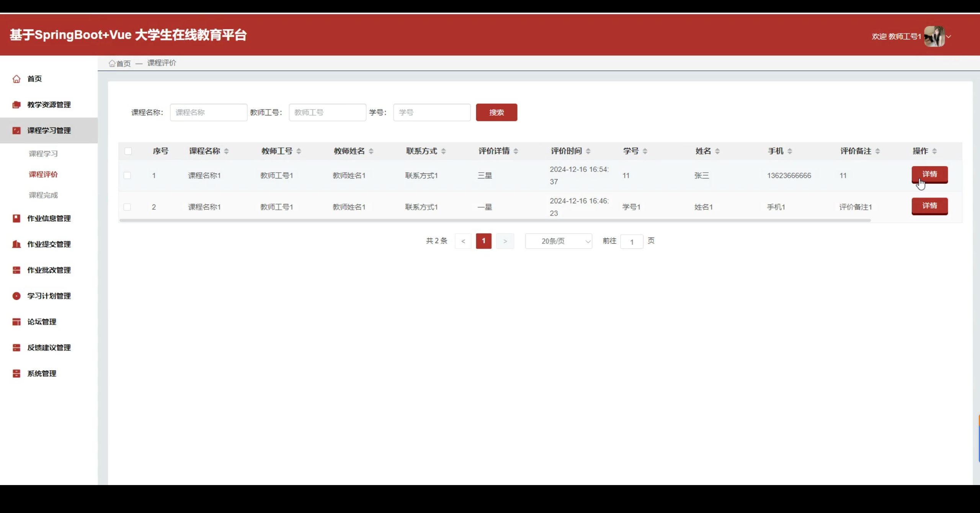Sort by the 评价时间 column arrows
This screenshot has width=980, height=513.
(x=588, y=151)
